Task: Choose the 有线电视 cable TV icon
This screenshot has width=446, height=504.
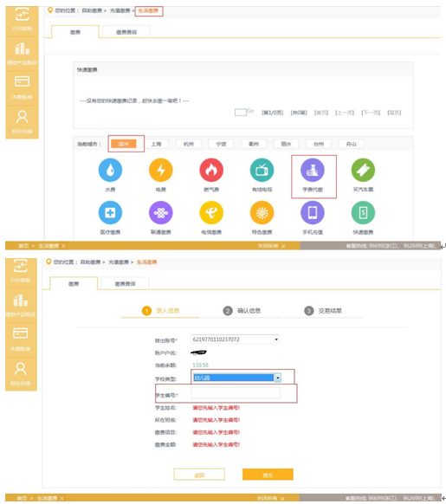Action: (x=262, y=170)
